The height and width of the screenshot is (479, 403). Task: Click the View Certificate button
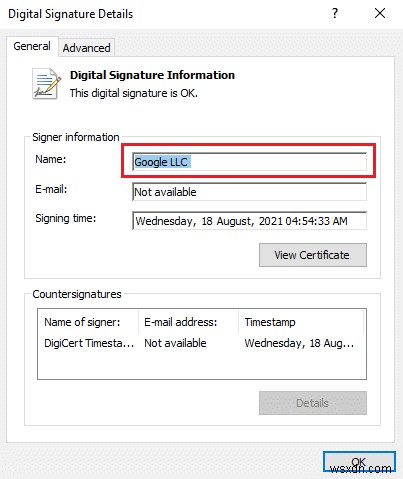click(x=313, y=255)
